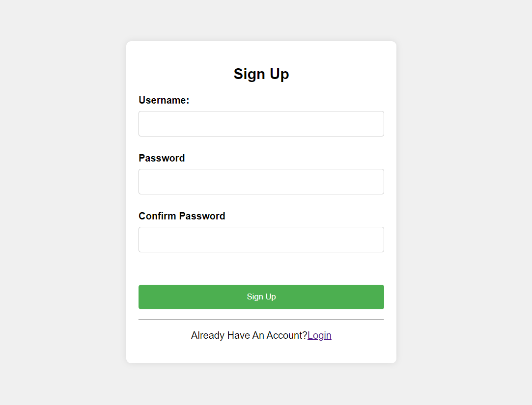
Task: Activate the text box beneath "Confirm Password"
Action: [261, 240]
